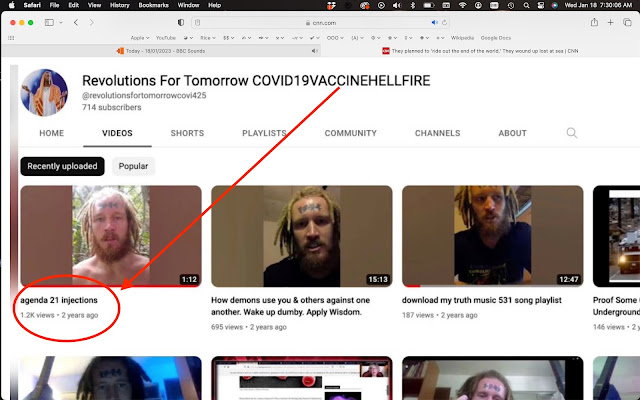This screenshot has height=400, width=640.
Task: Open the agenda 21 injections title link
Action: pos(59,300)
